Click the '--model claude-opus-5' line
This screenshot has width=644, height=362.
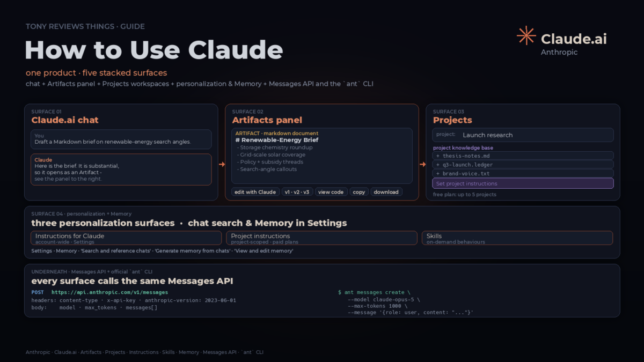[384, 299]
